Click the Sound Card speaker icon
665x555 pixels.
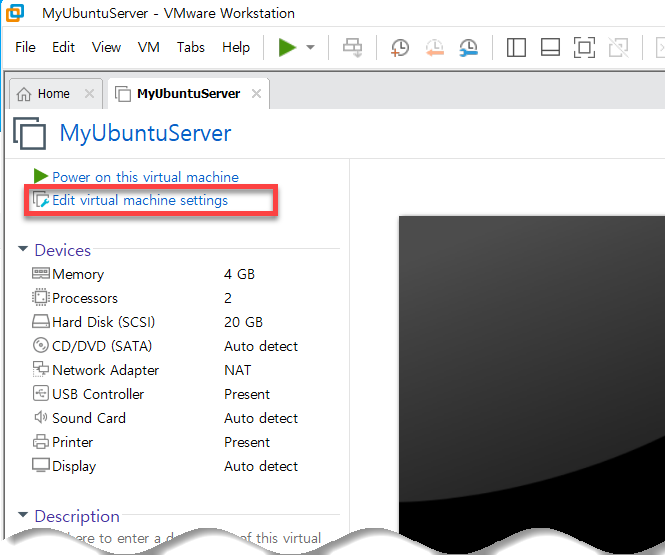41,417
